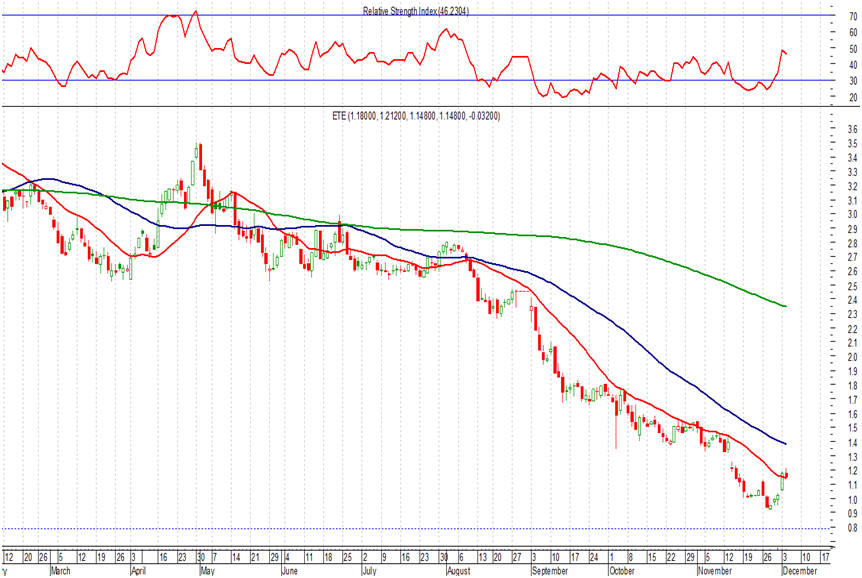
Task: Click the June month label
Action: click(x=290, y=571)
